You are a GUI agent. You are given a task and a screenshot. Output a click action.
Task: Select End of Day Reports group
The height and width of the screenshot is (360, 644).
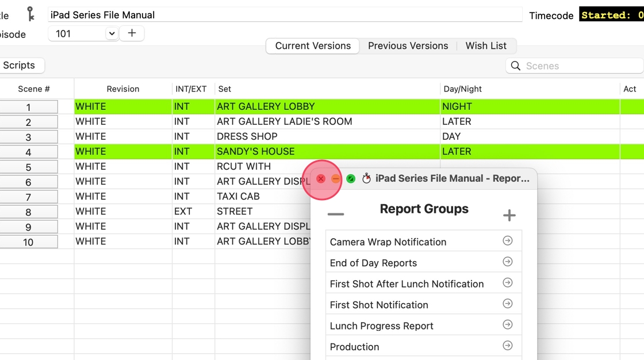tap(423, 262)
